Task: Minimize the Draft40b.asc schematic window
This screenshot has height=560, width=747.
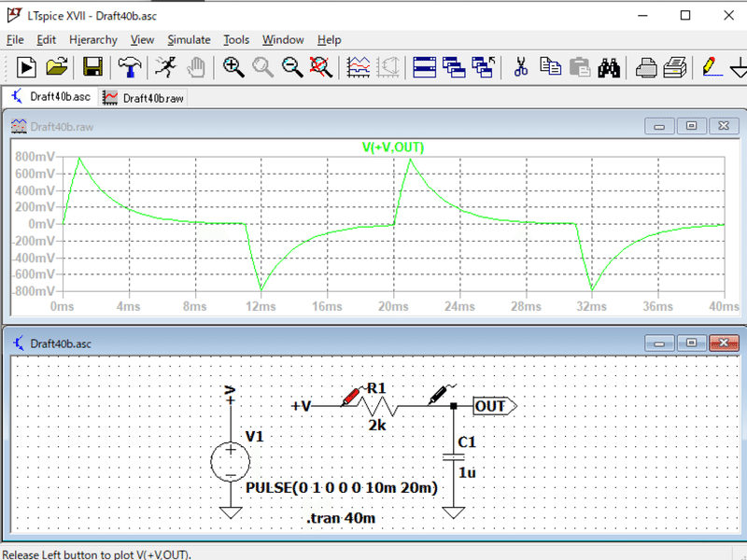Action: 659,343
